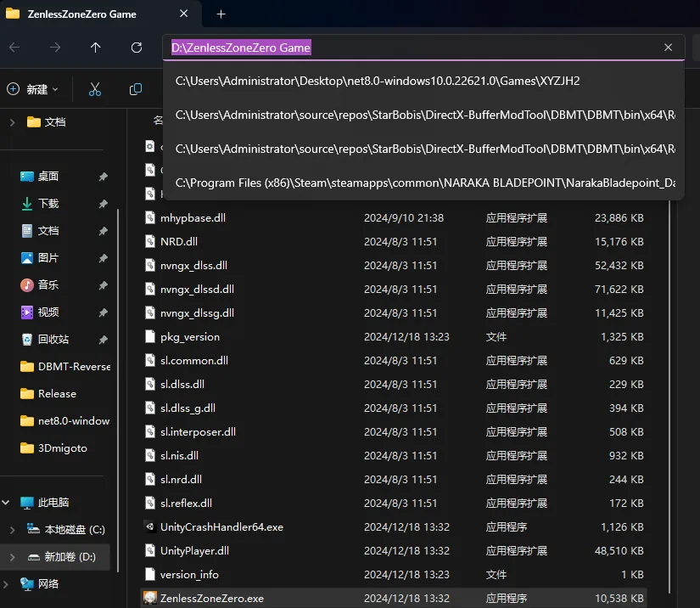Open a new tab with the plus button
Screen dimensions: 700x608
tap(221, 14)
